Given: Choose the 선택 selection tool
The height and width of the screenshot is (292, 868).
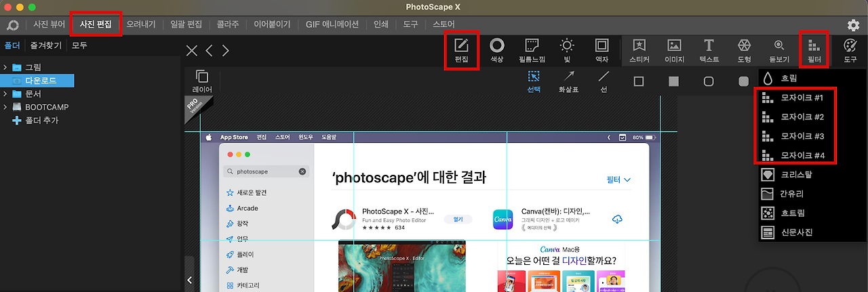Looking at the screenshot, I should (534, 81).
